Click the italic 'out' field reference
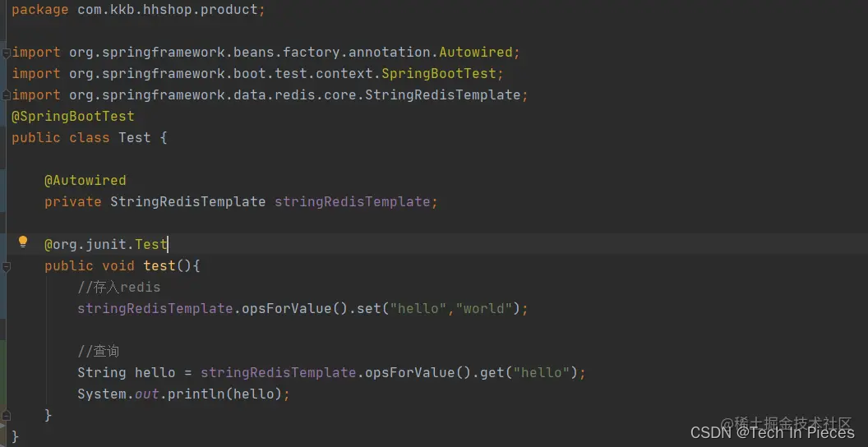Screen dimensions: 868x447 click(147, 394)
